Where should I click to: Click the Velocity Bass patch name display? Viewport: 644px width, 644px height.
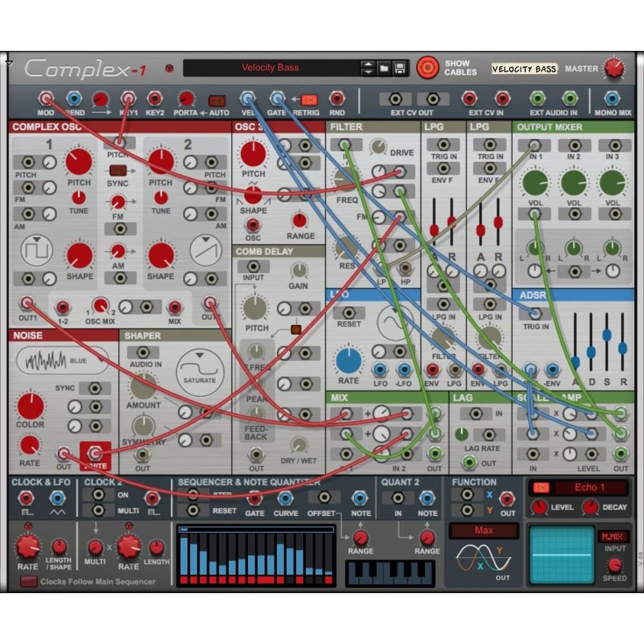coord(270,68)
